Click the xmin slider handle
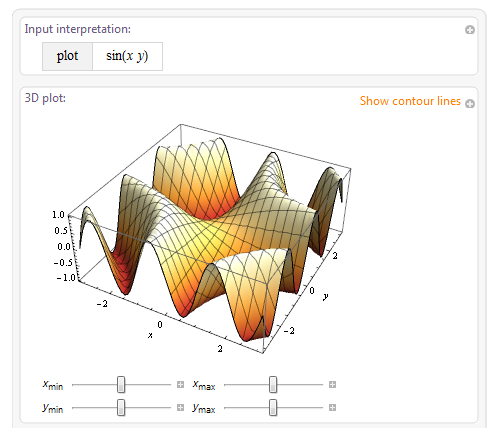Screen dimensions: 500x430 (x=121, y=385)
